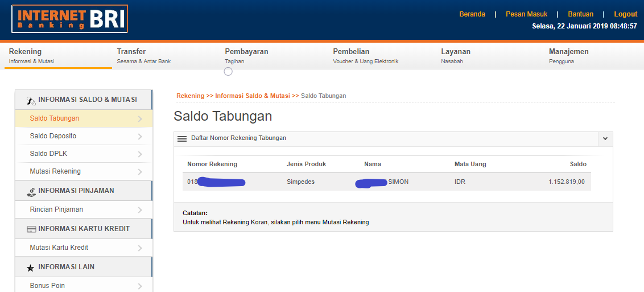Click the IDR currency cell
This screenshot has height=292, width=644.
[460, 182]
